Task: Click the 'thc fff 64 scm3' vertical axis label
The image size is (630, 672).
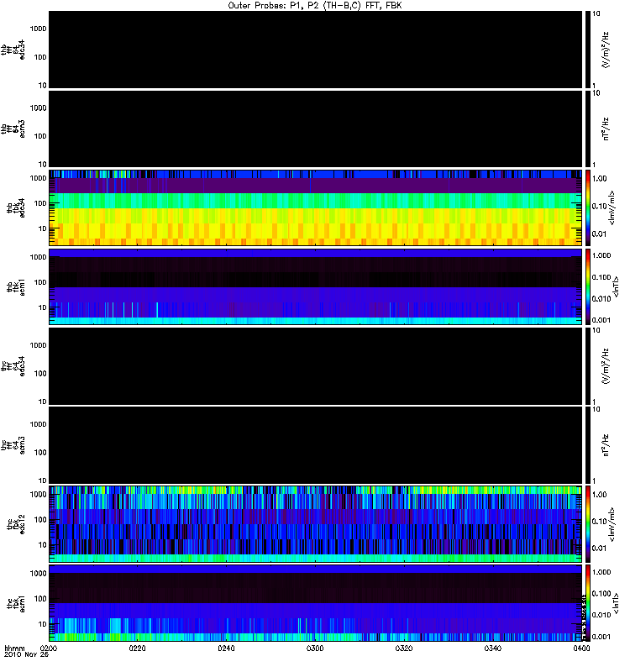Action: click(13, 445)
